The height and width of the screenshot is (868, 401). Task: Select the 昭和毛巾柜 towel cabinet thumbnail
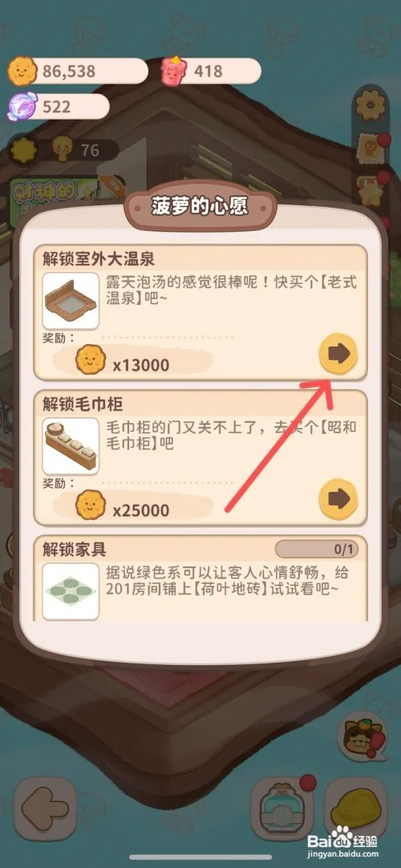(x=71, y=446)
